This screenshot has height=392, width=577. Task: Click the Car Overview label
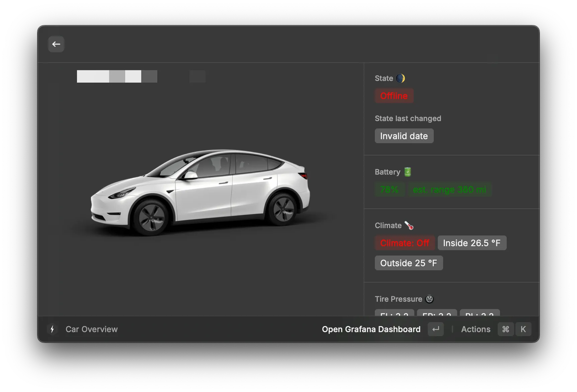[x=91, y=329]
